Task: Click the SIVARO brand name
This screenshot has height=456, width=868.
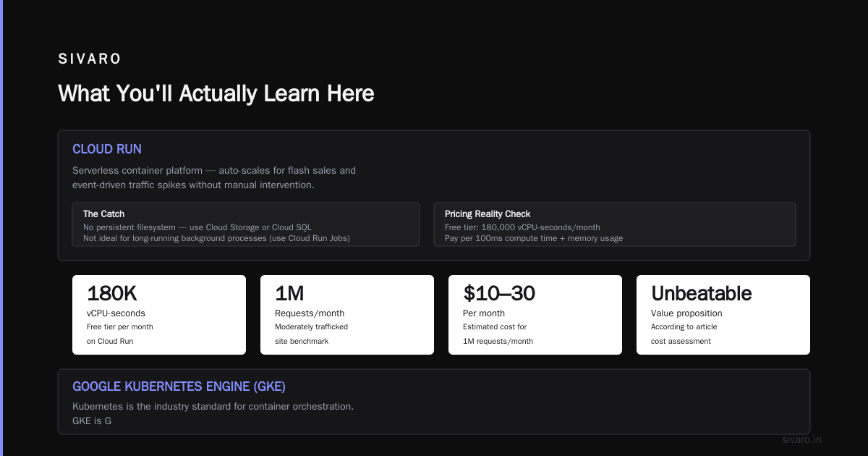Action: (x=90, y=59)
